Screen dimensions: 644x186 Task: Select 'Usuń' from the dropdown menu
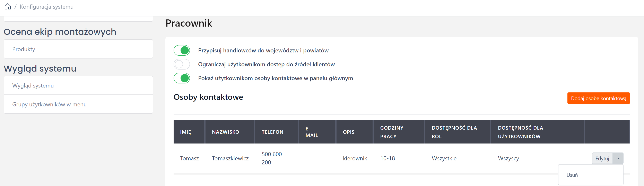tap(572, 175)
